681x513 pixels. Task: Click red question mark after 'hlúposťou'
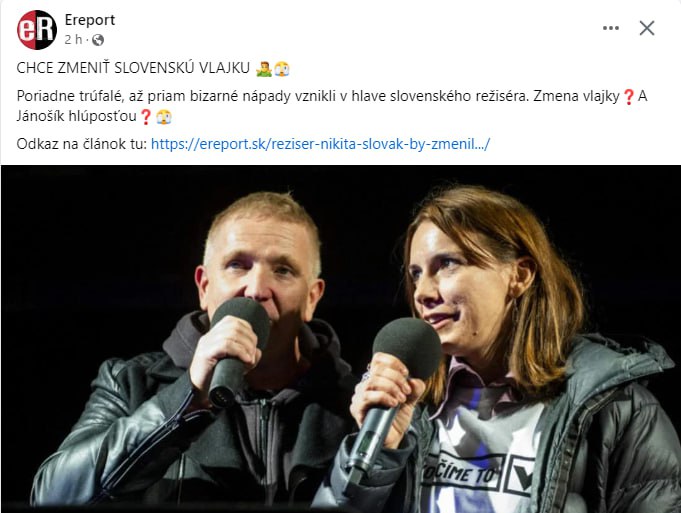click(x=146, y=116)
